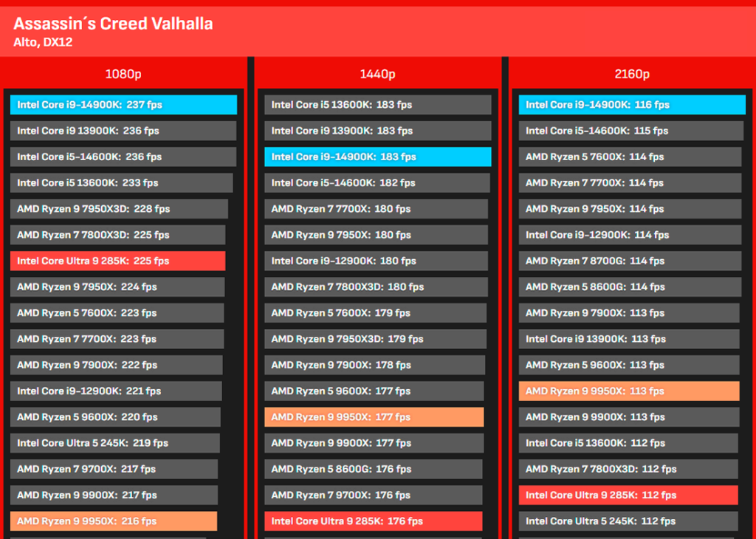756x539 pixels.
Task: Click the Intel Core i5 13600K 112 fps bar
Action: [x=628, y=443]
